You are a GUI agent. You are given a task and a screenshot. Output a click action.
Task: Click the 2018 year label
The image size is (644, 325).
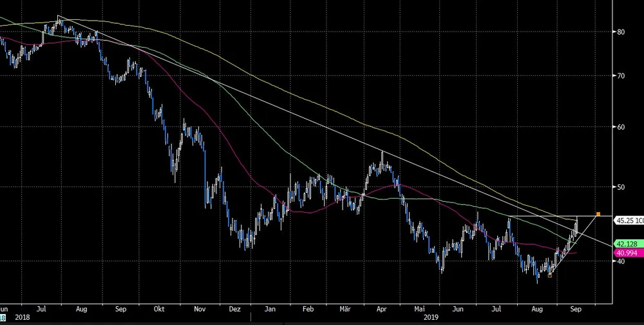[22, 318]
